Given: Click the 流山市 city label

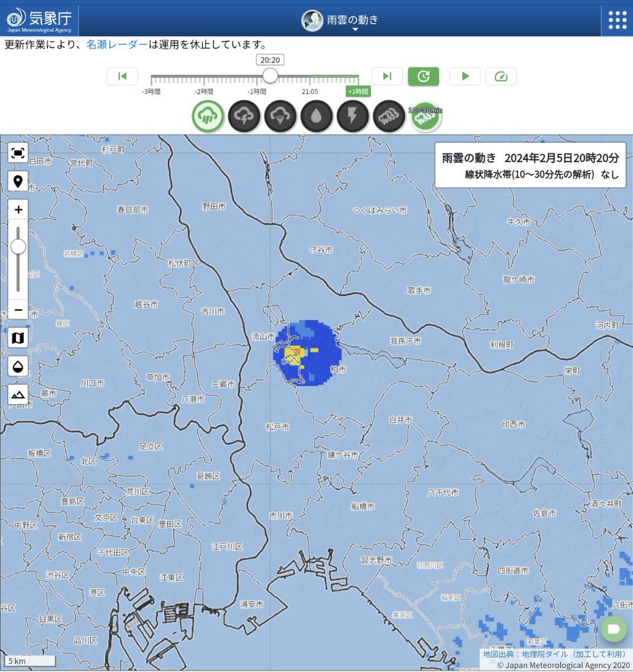Looking at the screenshot, I should (x=263, y=337).
